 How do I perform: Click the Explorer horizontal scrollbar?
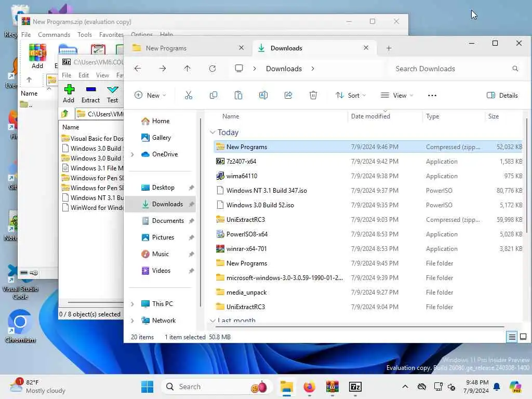pyautogui.click(x=361, y=327)
